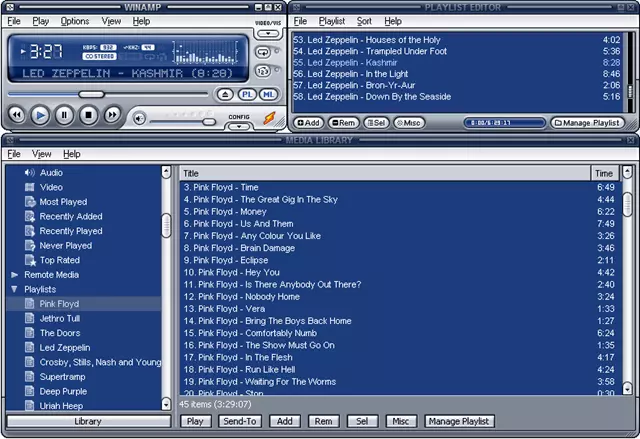Select Pink Floyd - Comfortably Numb

tap(400, 333)
